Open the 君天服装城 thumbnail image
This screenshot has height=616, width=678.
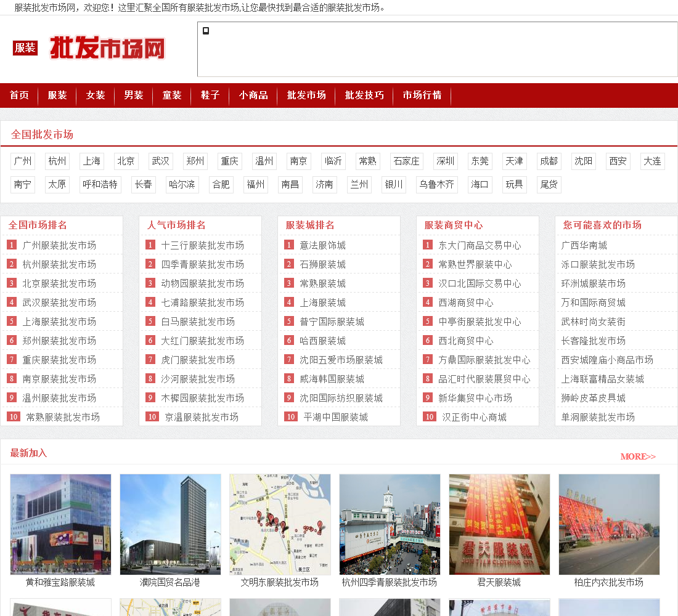tap(499, 524)
